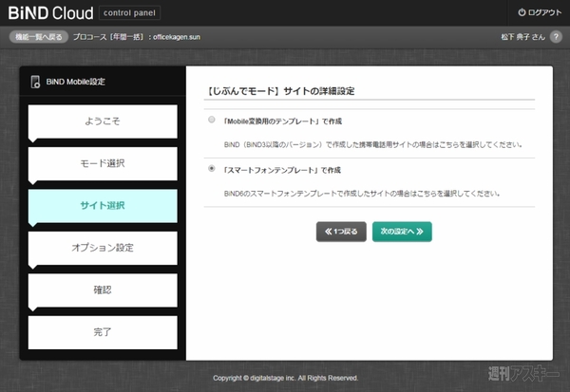This screenshot has height=392, width=570.
Task: Proceed with 次の設定へ button
Action: 402,232
